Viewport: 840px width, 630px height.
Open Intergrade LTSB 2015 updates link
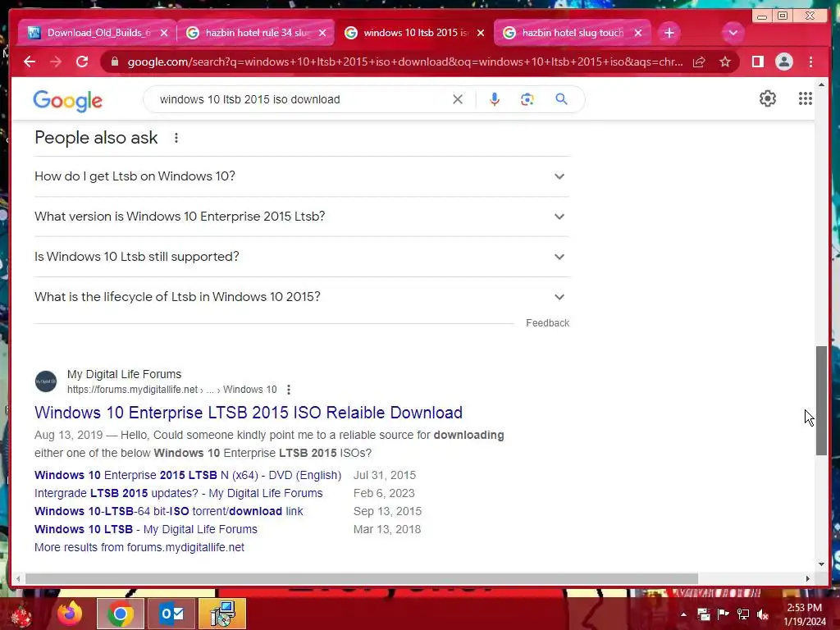click(x=178, y=493)
